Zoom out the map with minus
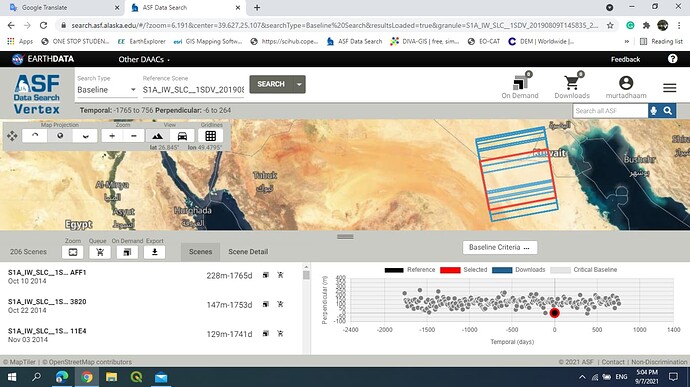The height and width of the screenshot is (387, 690). (x=134, y=136)
